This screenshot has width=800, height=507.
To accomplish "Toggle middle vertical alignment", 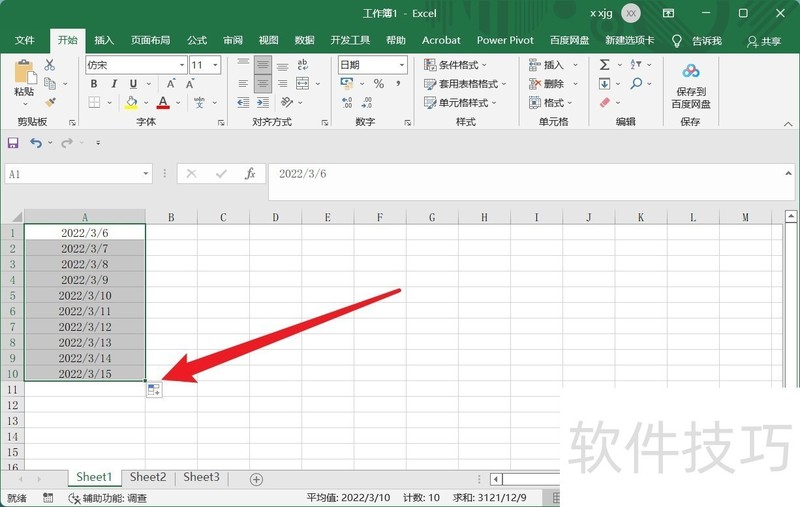I will point(263,65).
